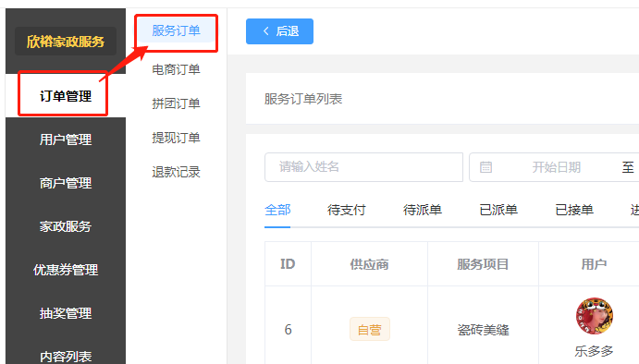Open 用户管理 in the sidebar
639x364 pixels.
66,140
